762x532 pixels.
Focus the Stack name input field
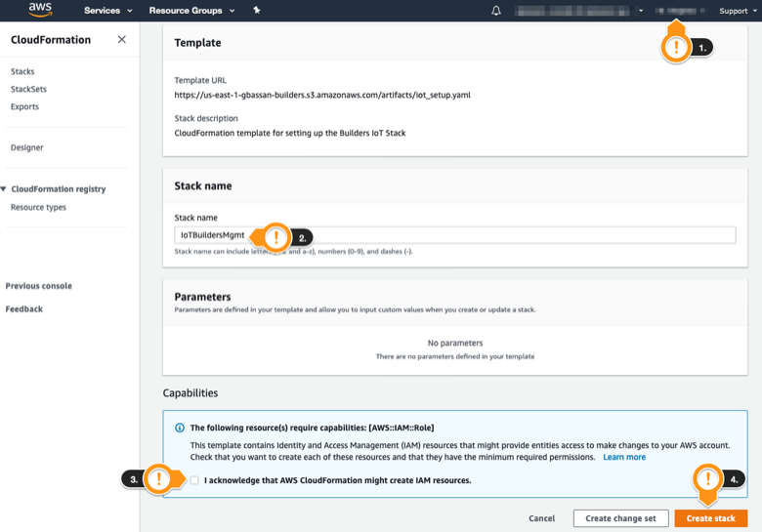pyautogui.click(x=455, y=235)
